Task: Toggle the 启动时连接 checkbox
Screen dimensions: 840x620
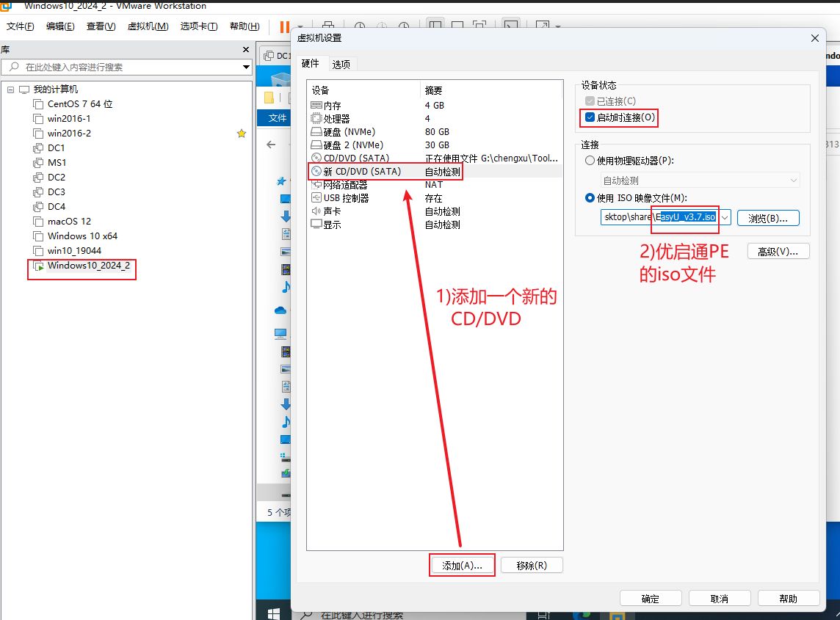Action: (x=590, y=117)
